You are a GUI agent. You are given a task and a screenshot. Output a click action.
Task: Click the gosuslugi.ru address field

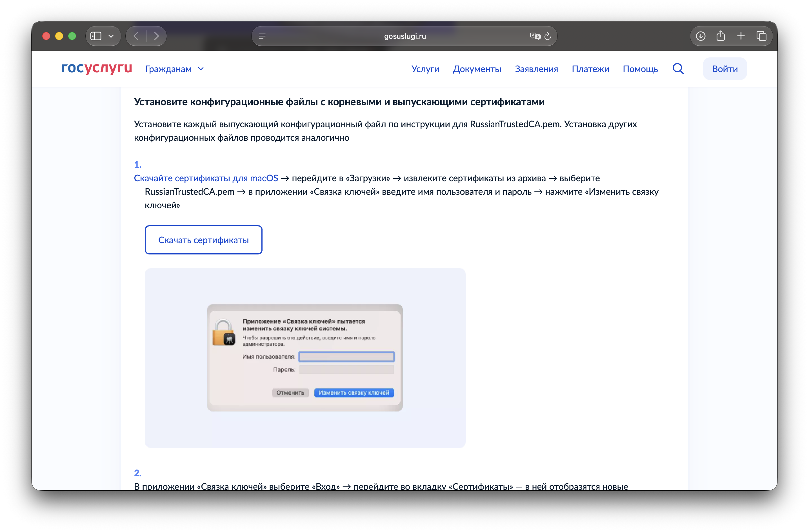(405, 36)
